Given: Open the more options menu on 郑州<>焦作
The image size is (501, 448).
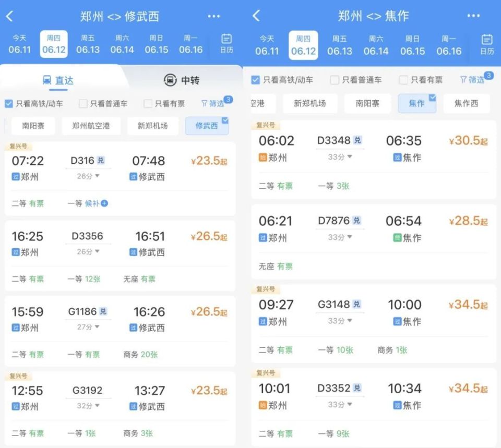Looking at the screenshot, I should pos(473,16).
